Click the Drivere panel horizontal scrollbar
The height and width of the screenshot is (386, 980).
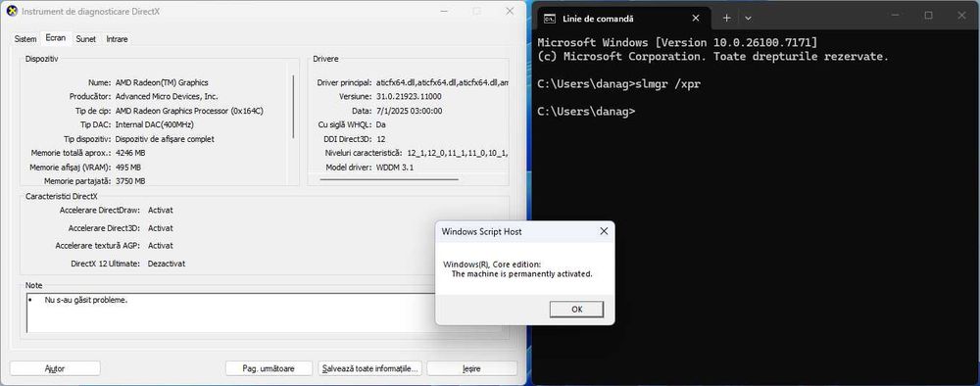coord(389,180)
